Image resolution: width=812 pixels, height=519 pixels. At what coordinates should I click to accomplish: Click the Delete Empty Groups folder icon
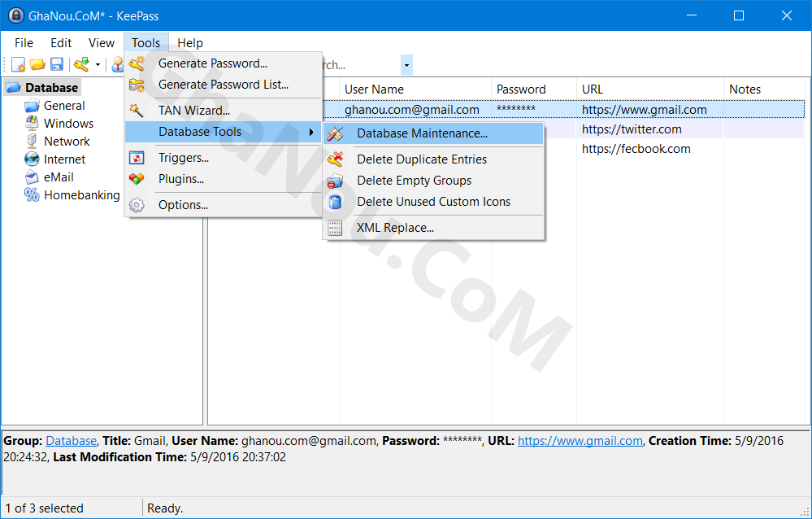point(335,181)
